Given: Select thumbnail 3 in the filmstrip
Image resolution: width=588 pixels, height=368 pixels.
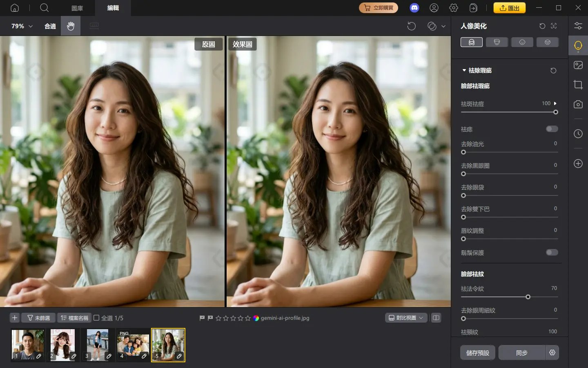Looking at the screenshot, I should [x=98, y=345].
